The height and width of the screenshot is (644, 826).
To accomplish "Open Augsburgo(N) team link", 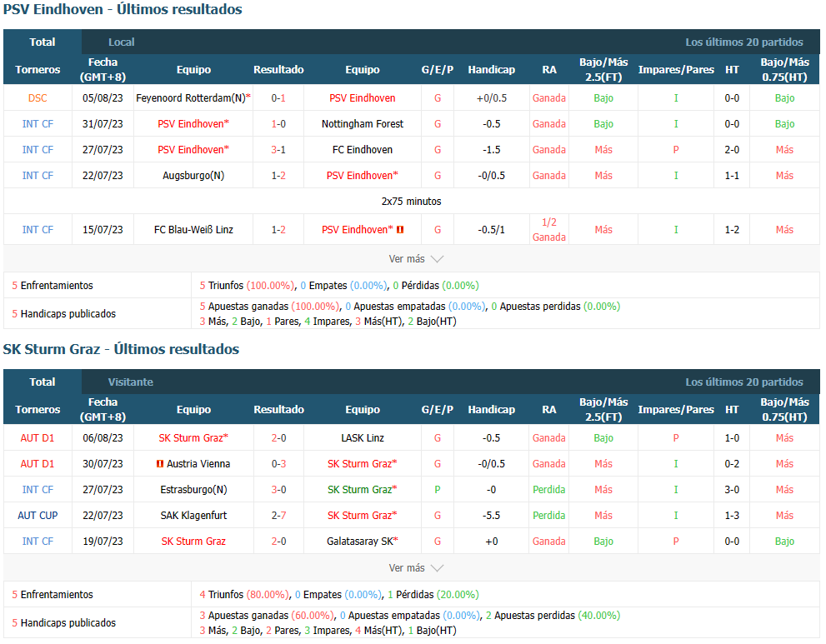I will point(193,175).
